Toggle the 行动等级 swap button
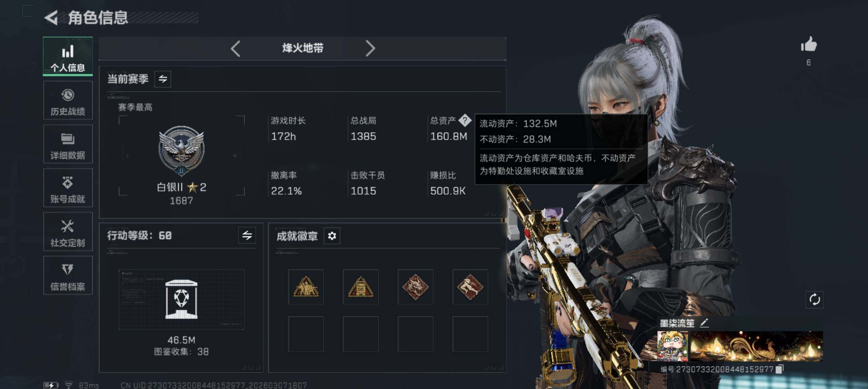This screenshot has height=389, width=868. point(247,236)
